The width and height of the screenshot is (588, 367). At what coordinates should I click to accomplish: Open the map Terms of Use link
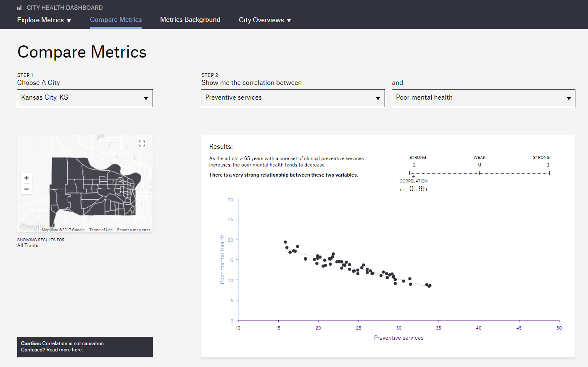coord(101,230)
